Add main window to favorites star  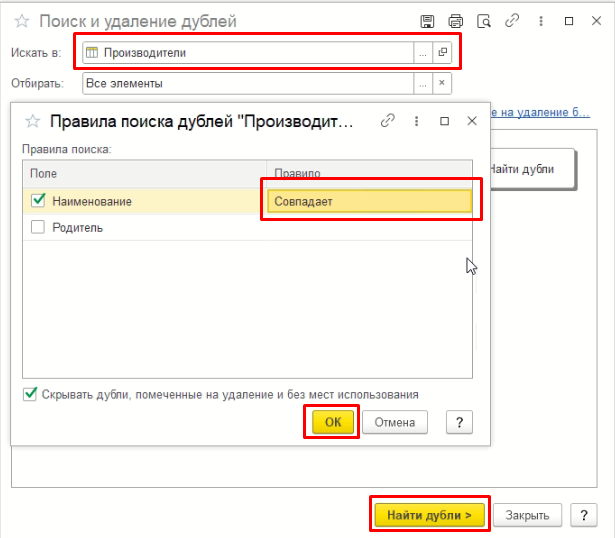22,21
